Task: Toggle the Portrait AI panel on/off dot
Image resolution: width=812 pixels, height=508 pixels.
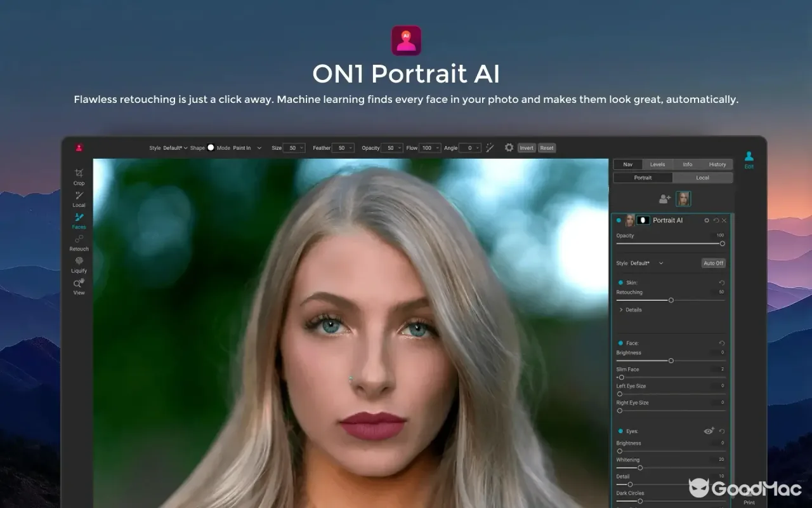Action: coord(619,220)
